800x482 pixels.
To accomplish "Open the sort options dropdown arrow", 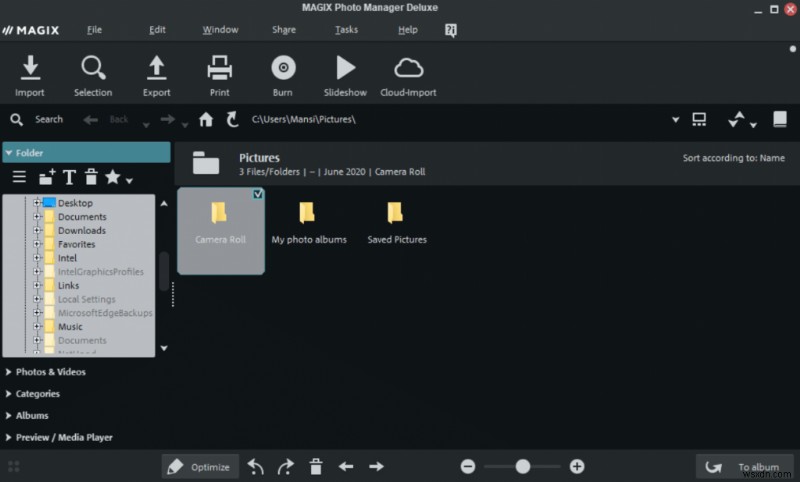I will point(754,124).
